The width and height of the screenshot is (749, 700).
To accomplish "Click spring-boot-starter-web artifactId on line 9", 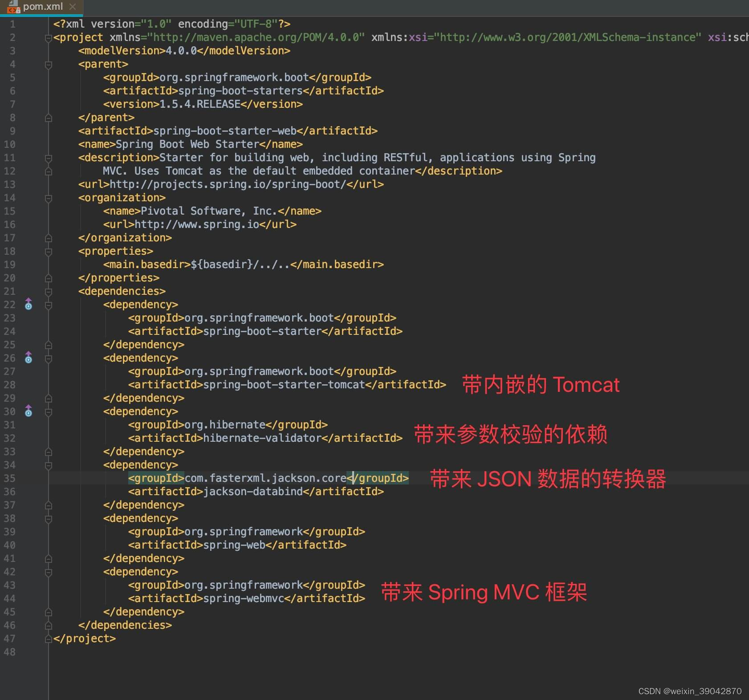I will (225, 131).
